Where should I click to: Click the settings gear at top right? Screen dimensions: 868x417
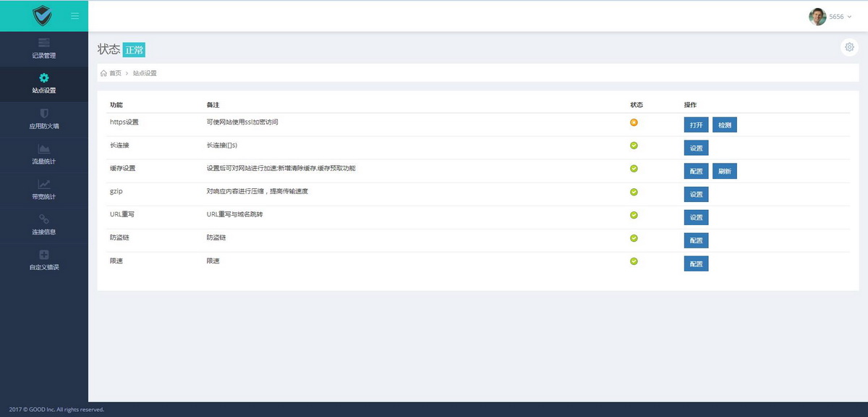(849, 47)
